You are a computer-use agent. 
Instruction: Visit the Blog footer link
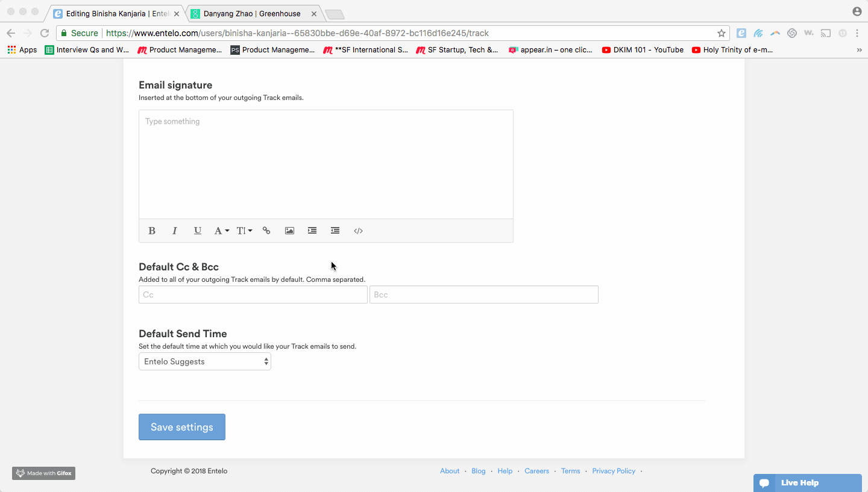(x=479, y=471)
